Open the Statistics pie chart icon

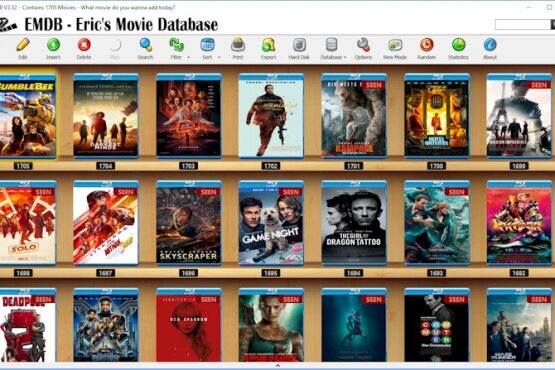[458, 45]
